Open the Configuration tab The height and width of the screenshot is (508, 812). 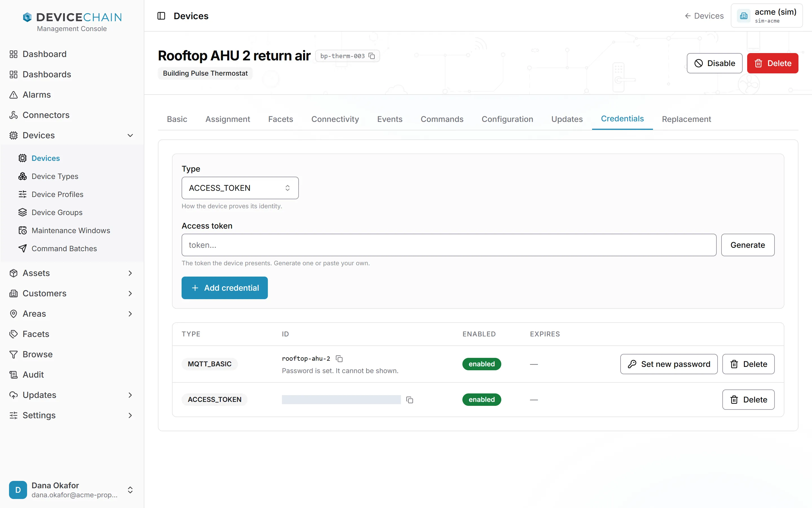click(x=507, y=119)
